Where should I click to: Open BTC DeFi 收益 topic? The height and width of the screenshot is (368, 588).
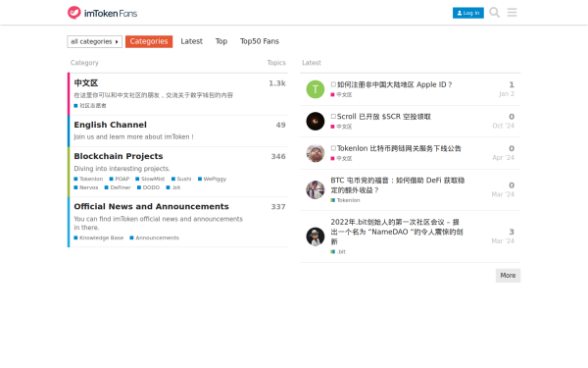click(398, 185)
